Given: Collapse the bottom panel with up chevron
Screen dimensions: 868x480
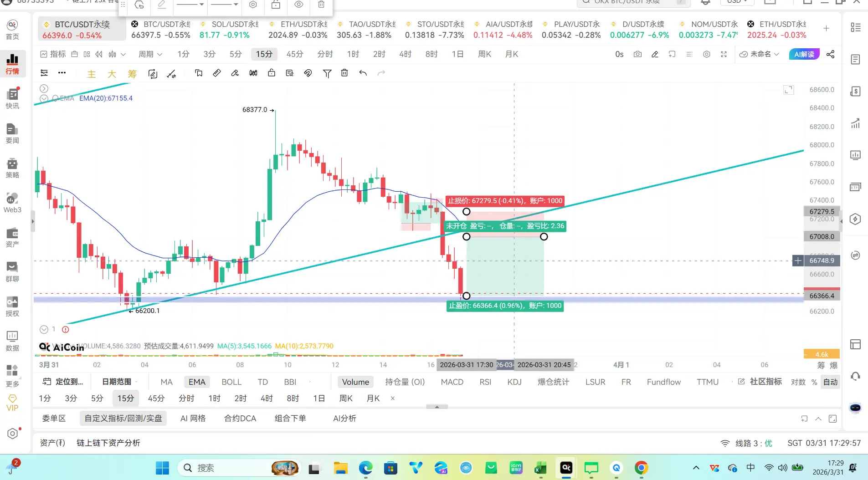Looking at the screenshot, I should 818,419.
